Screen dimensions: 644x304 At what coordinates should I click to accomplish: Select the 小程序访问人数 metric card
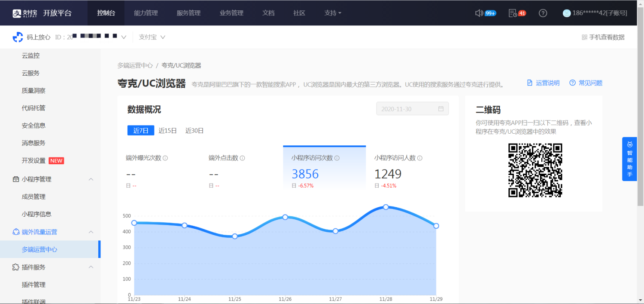pyautogui.click(x=407, y=168)
